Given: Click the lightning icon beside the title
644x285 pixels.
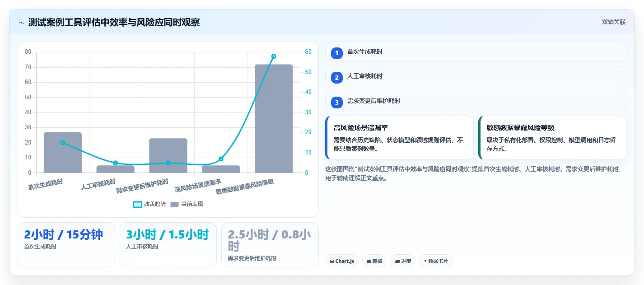Looking at the screenshot, I should tap(22, 23).
